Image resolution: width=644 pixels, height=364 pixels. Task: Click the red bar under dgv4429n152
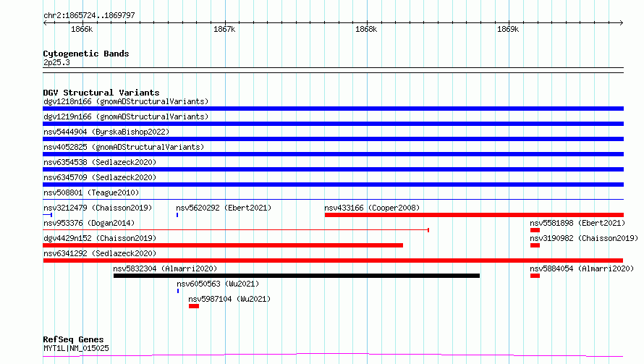click(223, 245)
